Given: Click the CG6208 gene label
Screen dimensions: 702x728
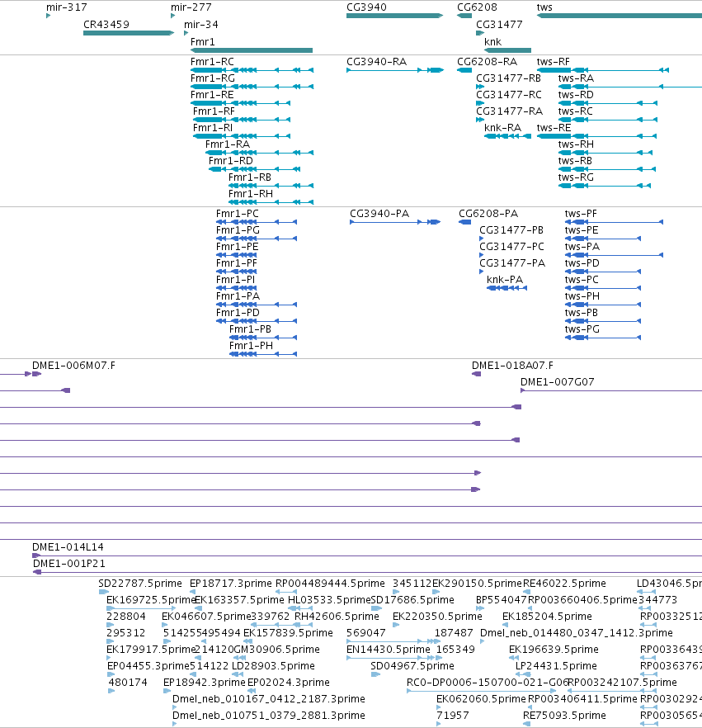Looking at the screenshot, I should (x=477, y=7).
